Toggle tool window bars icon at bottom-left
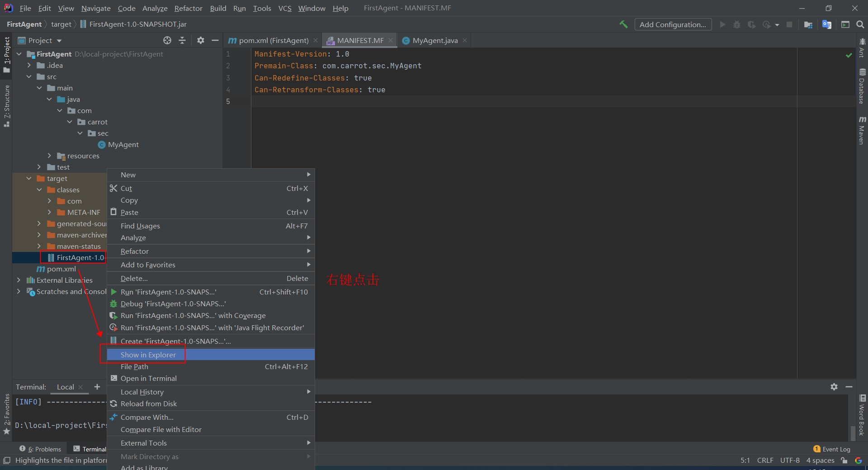The image size is (868, 470). pyautogui.click(x=6, y=461)
